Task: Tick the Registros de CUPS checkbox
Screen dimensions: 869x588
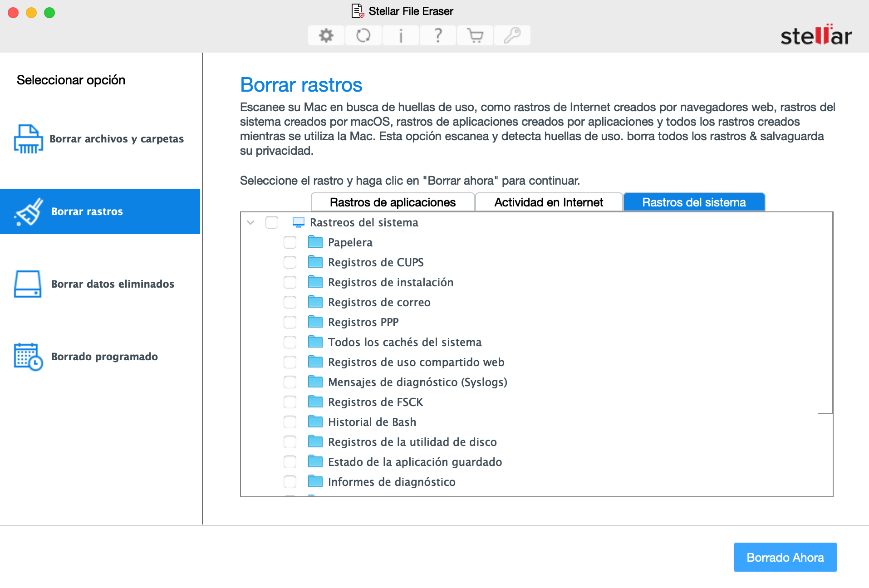Action: coord(290,262)
